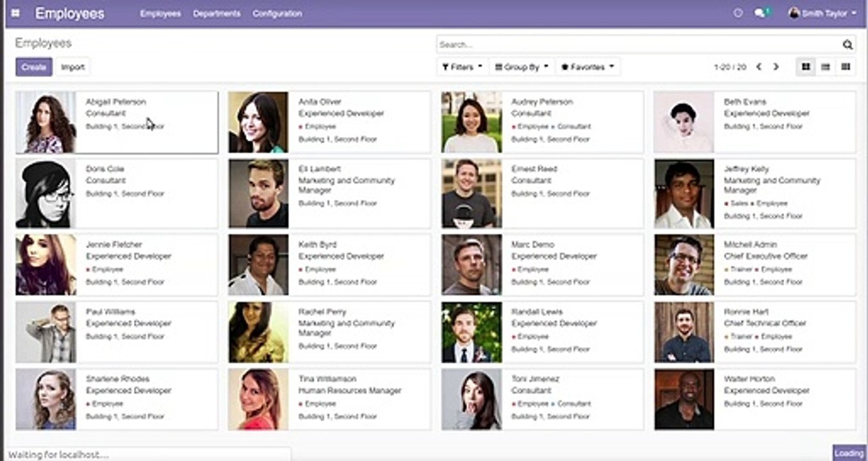Select the name Ronnie Hart
Viewport: 868px width, 461px height.
click(746, 312)
